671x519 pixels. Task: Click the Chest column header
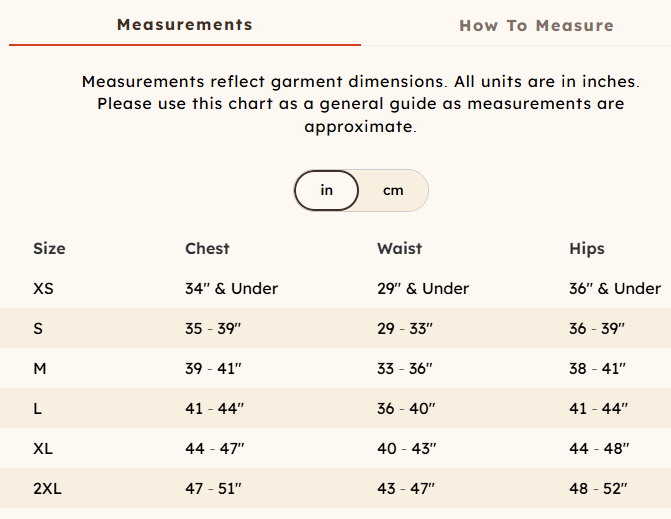coord(207,248)
